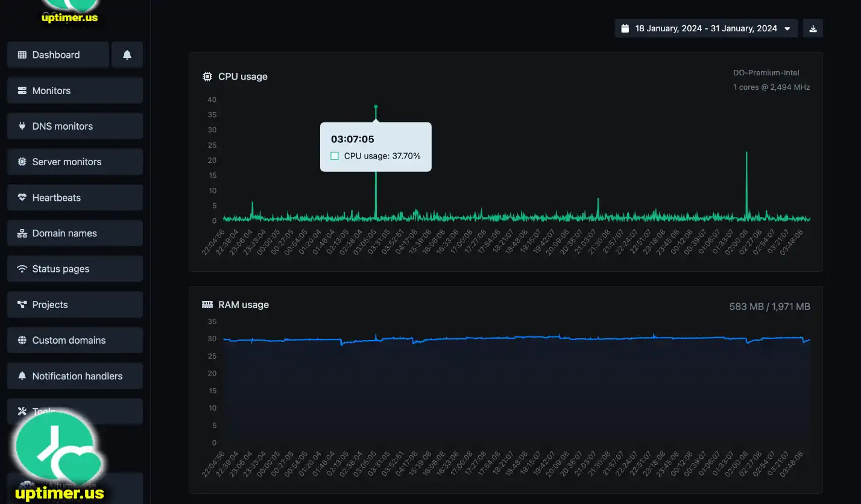Open DNS monitors page
This screenshot has height=504, width=861.
pyautogui.click(x=75, y=126)
